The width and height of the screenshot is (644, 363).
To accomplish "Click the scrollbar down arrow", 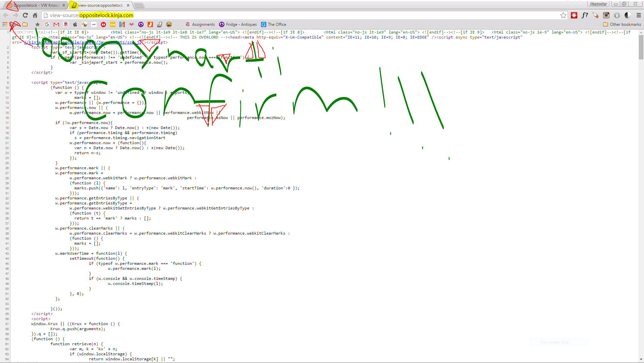I will click(x=641, y=360).
